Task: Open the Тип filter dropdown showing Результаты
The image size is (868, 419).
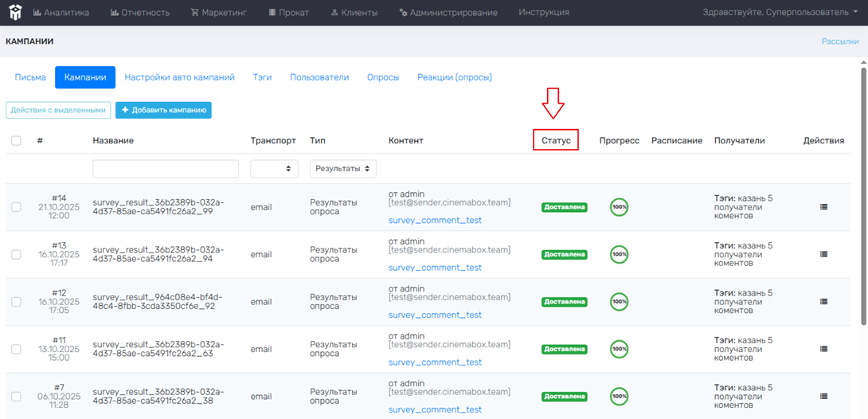Action: [x=342, y=169]
